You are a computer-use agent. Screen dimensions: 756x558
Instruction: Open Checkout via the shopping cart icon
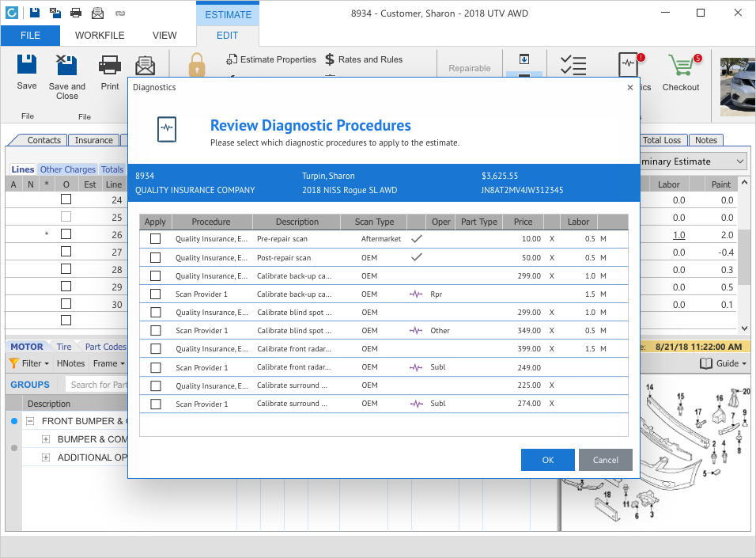click(680, 66)
